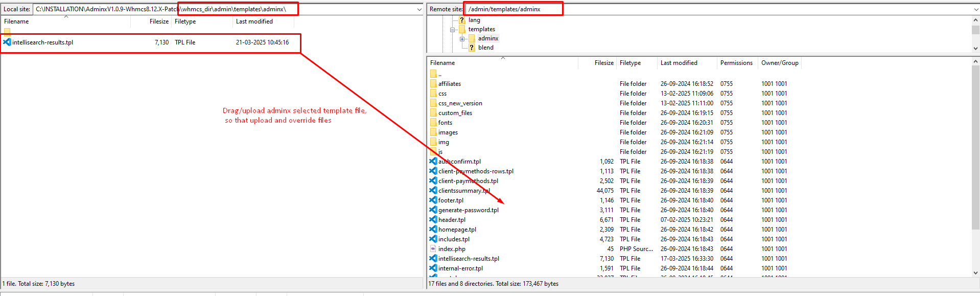Click the intellisearch-results.tpl icon in local pane
The width and height of the screenshot is (980, 296).
pos(7,42)
